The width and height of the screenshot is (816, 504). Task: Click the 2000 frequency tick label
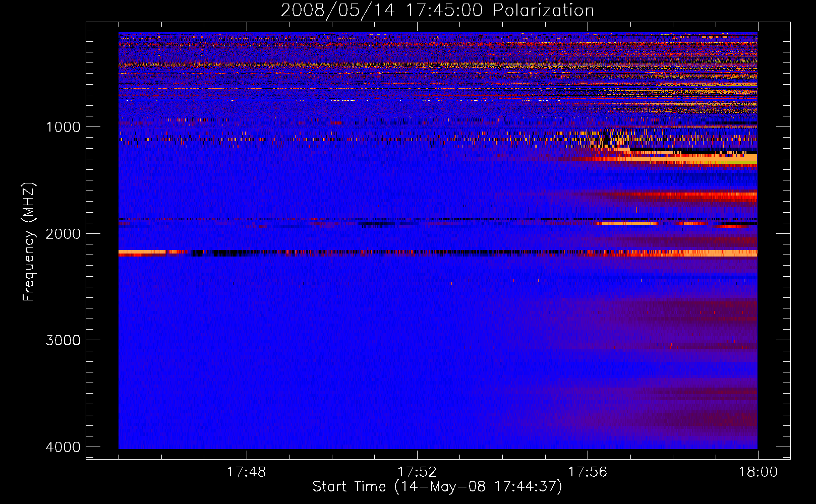tap(63, 234)
